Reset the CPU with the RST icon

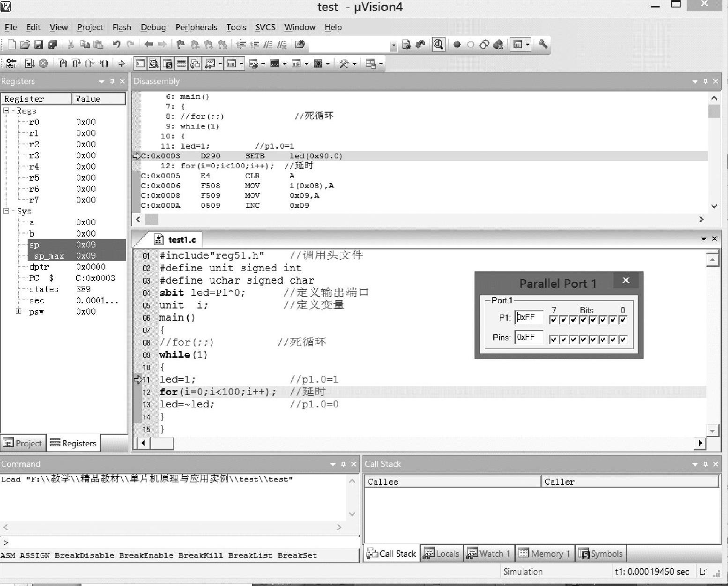11,63
